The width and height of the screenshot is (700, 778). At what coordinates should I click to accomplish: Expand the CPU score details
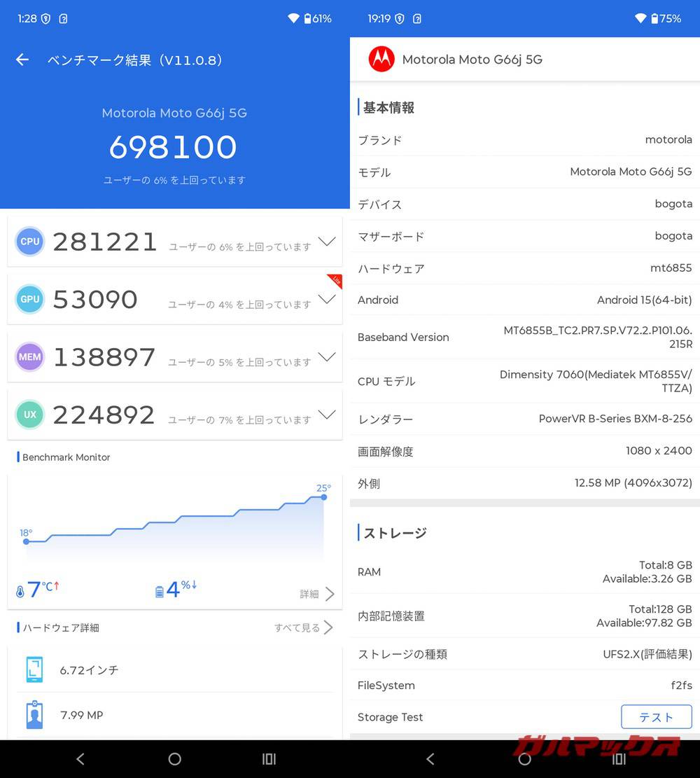click(326, 242)
